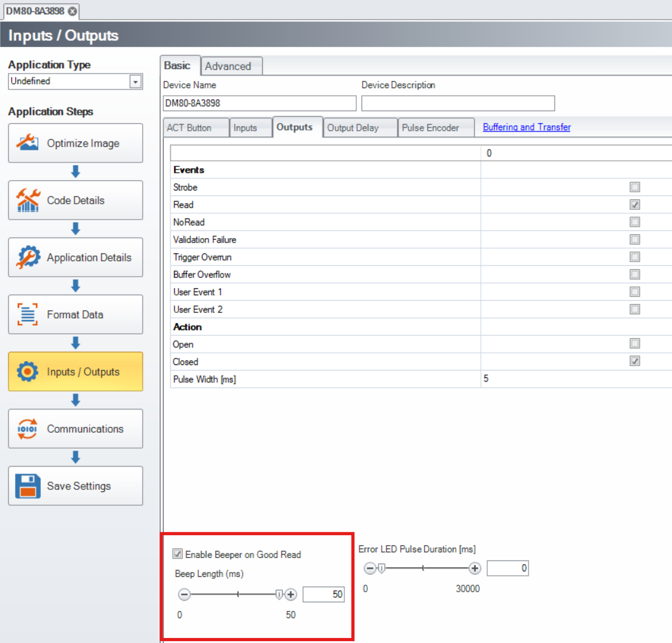Click the Communications arrows icon
Viewport: 672px width, 643px height.
tap(27, 428)
